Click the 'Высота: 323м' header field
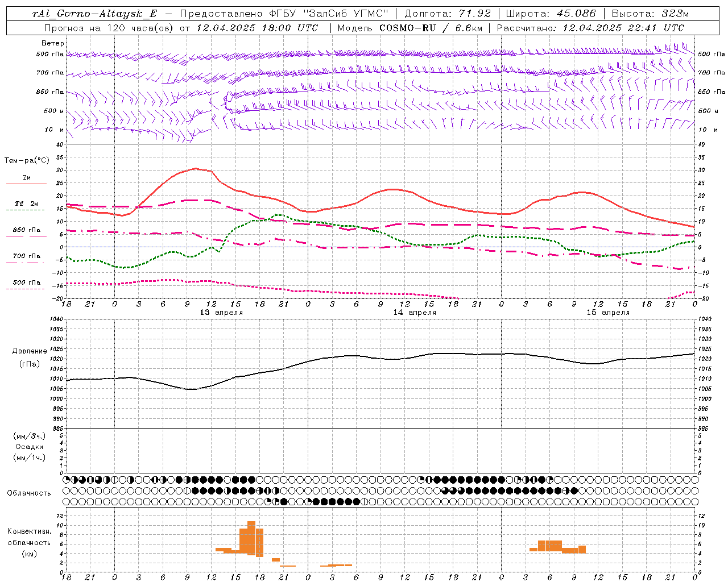Screen dimensions: 728x582 [x=650, y=14]
